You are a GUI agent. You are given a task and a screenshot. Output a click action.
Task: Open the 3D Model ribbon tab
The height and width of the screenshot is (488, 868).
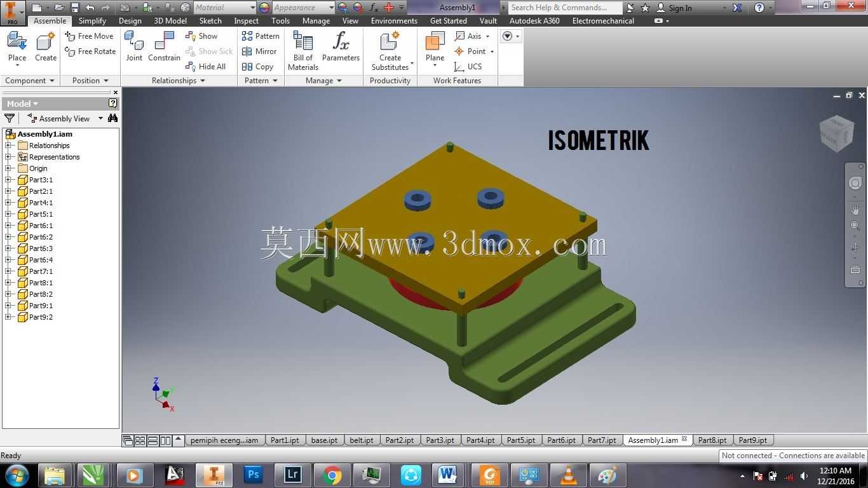pos(170,20)
